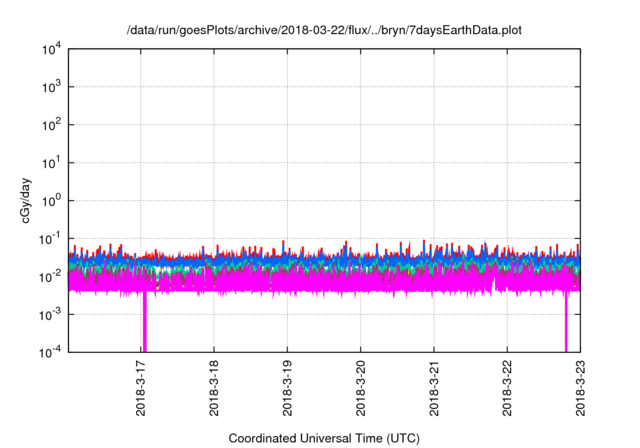Screen dimensions: 640x448
Task: Click the 10^3 y-axis tick label
Action: click(x=51, y=87)
